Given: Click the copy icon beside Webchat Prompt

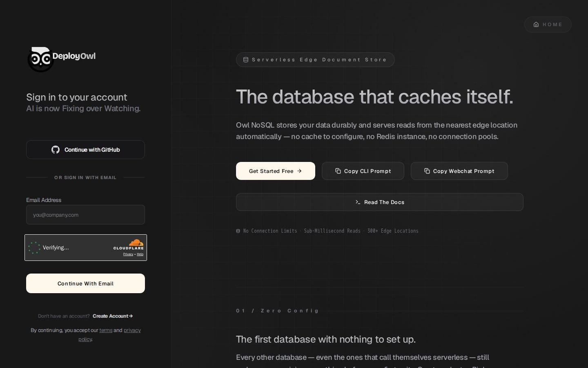Looking at the screenshot, I should pos(427,171).
